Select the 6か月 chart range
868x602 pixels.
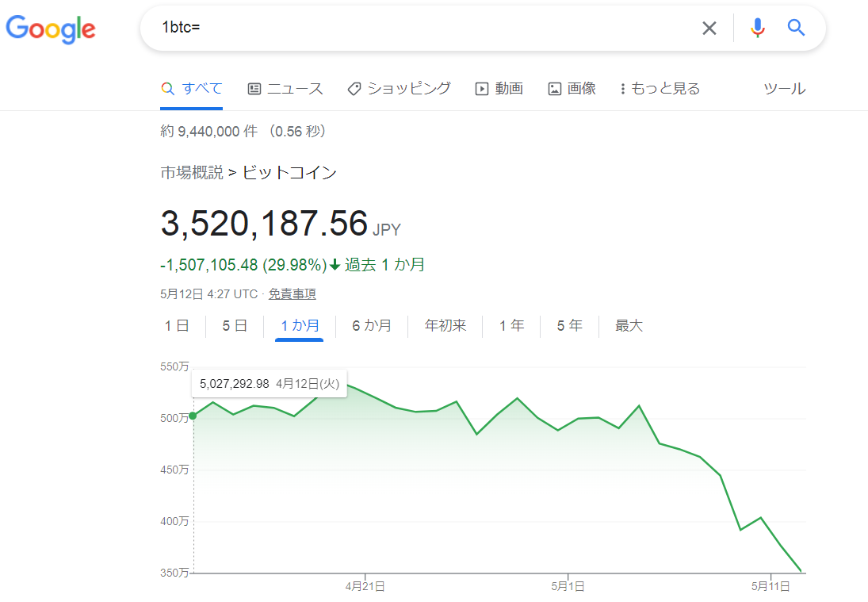coord(372,326)
